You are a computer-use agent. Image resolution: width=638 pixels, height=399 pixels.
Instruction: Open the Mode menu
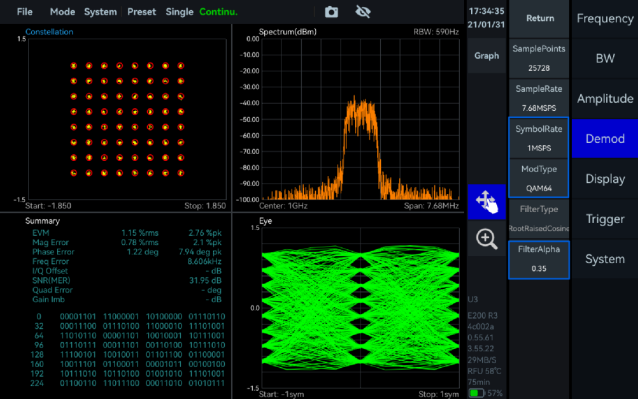(62, 12)
